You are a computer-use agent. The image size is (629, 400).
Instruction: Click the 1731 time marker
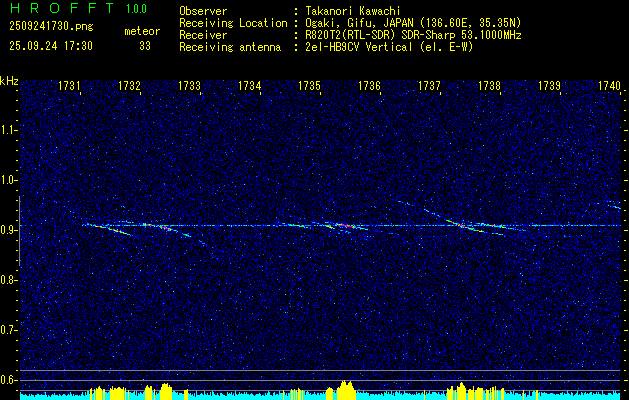click(69, 85)
